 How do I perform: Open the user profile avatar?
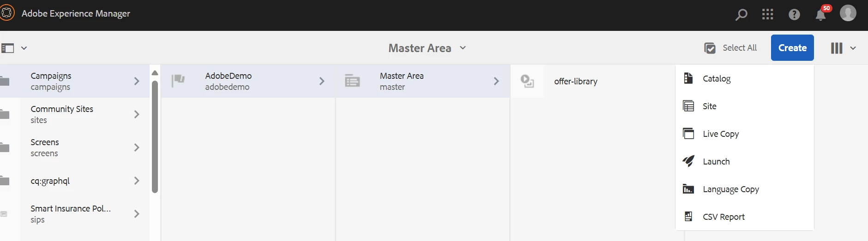pyautogui.click(x=848, y=13)
